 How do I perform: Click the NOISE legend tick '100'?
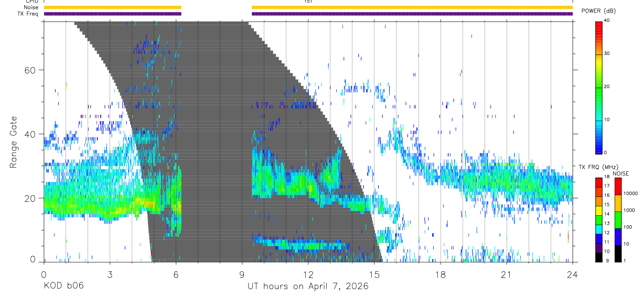(628, 227)
